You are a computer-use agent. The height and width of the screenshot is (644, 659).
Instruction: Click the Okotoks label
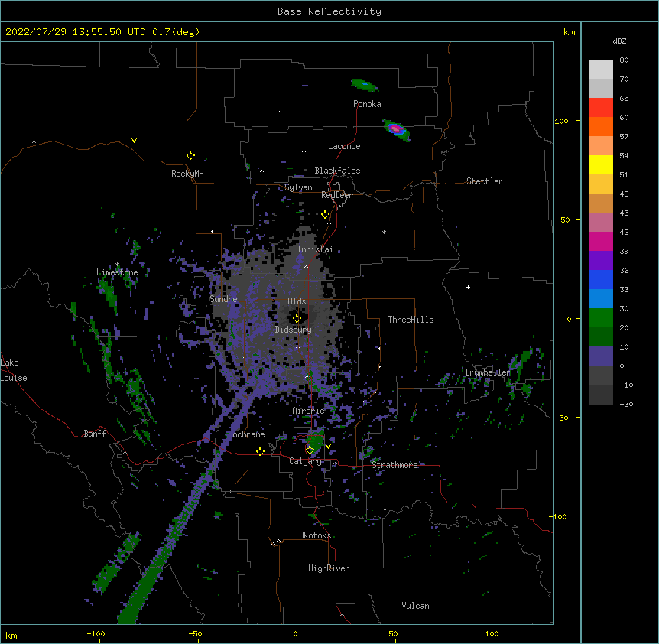(315, 535)
